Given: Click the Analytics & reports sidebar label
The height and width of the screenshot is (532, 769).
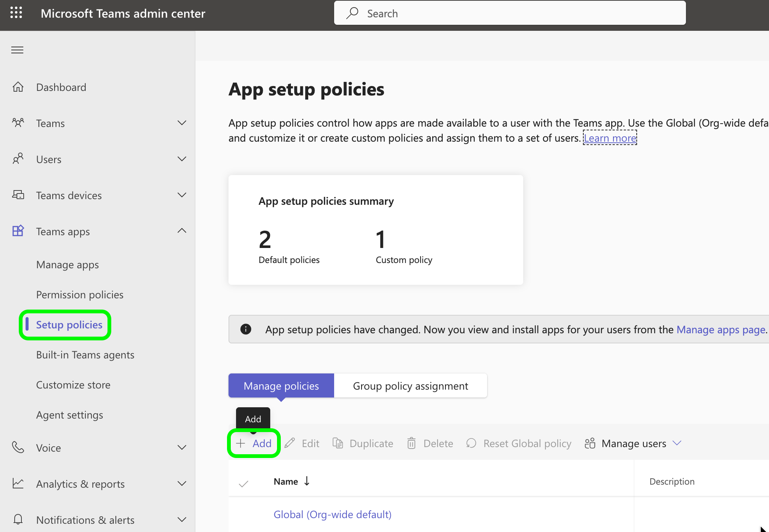Looking at the screenshot, I should point(80,484).
